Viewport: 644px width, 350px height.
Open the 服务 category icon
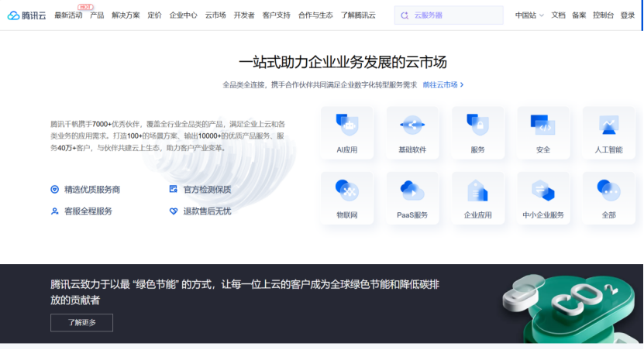click(x=477, y=125)
